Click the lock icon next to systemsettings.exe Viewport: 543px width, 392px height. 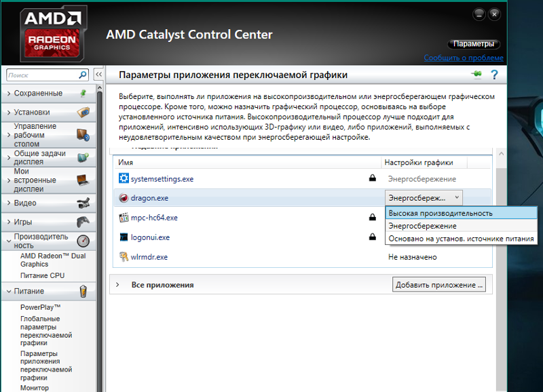372,178
